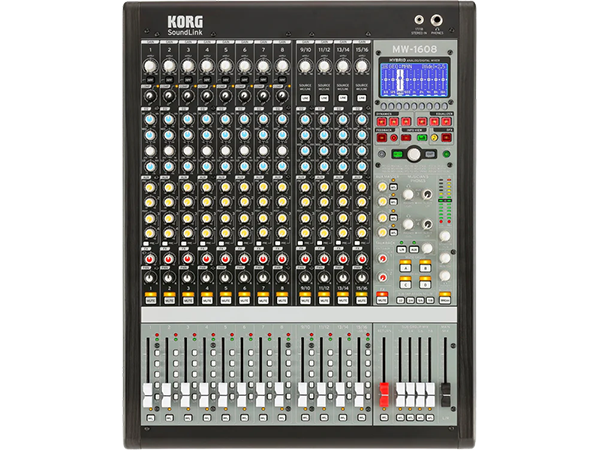Click the MW-1608 model label

(x=414, y=49)
